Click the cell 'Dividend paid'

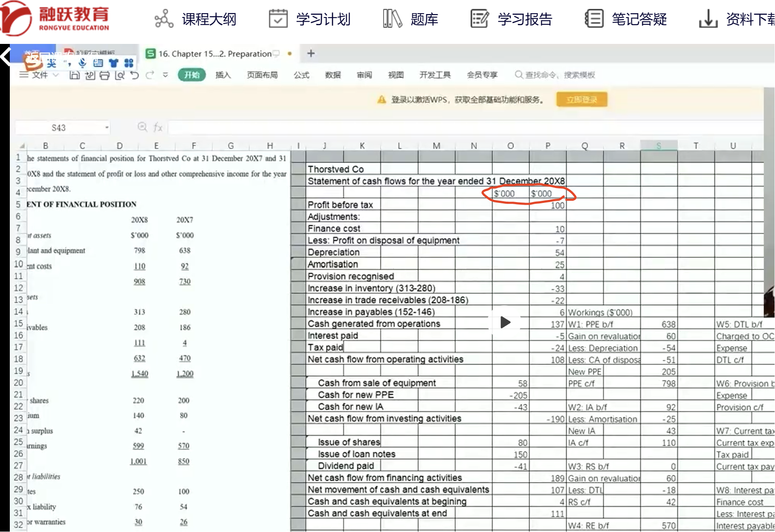coord(346,466)
